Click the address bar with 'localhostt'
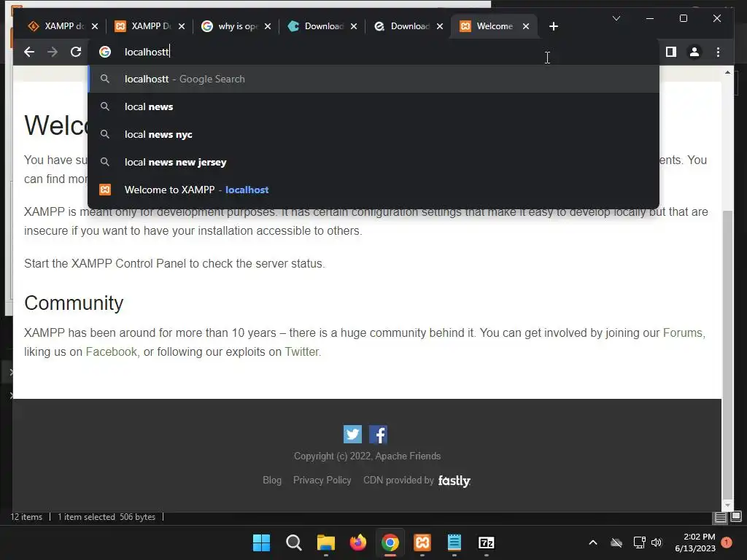The image size is (747, 560). coord(373,52)
